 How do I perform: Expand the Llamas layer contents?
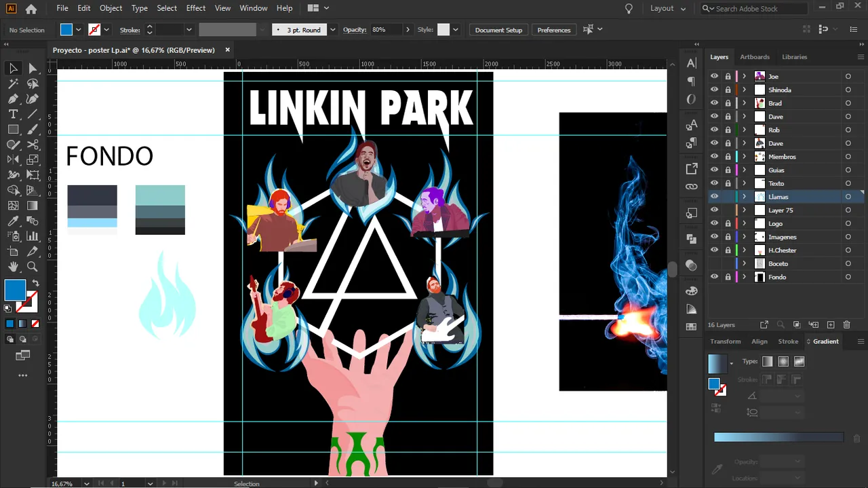[744, 197]
